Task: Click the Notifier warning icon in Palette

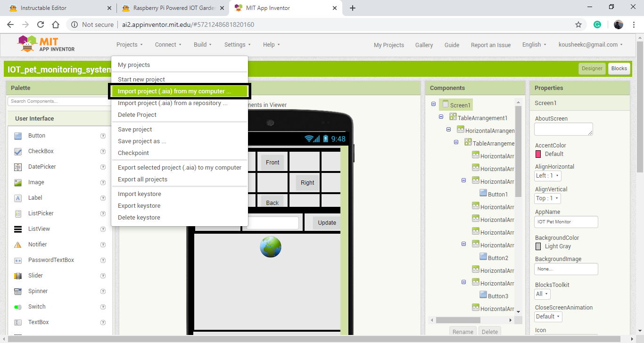Action: [x=18, y=245]
